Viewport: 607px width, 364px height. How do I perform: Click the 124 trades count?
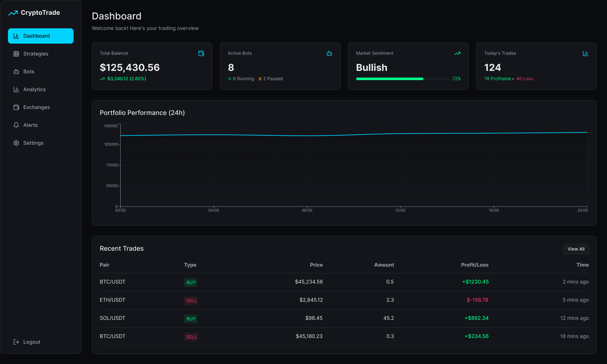(492, 68)
